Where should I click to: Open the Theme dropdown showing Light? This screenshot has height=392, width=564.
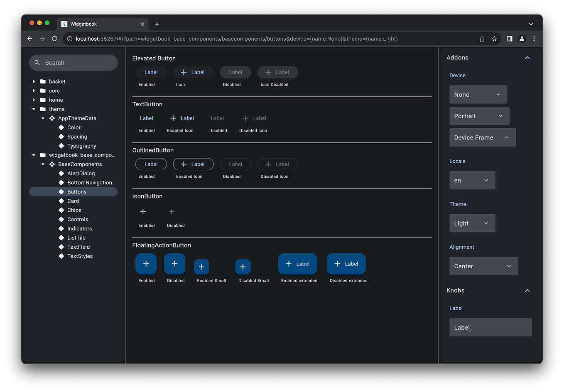pyautogui.click(x=472, y=223)
